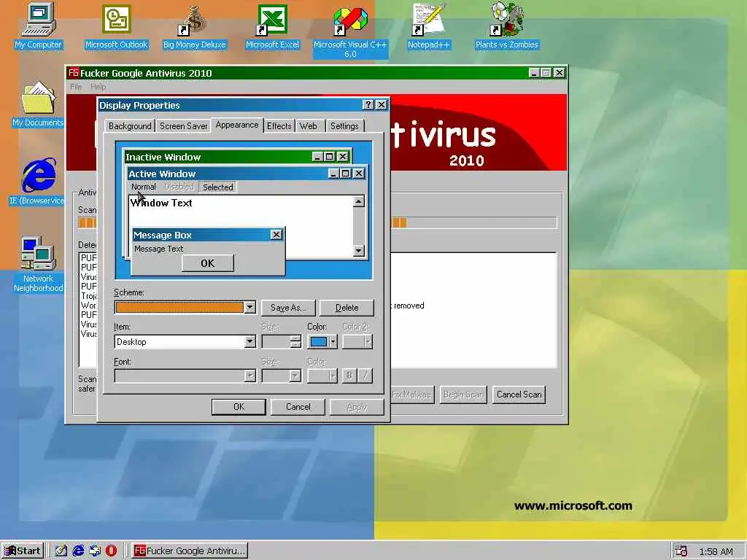Viewport: 747px width, 560px height.
Task: Open the Item Color picker dropdown arrow
Action: pos(333,341)
